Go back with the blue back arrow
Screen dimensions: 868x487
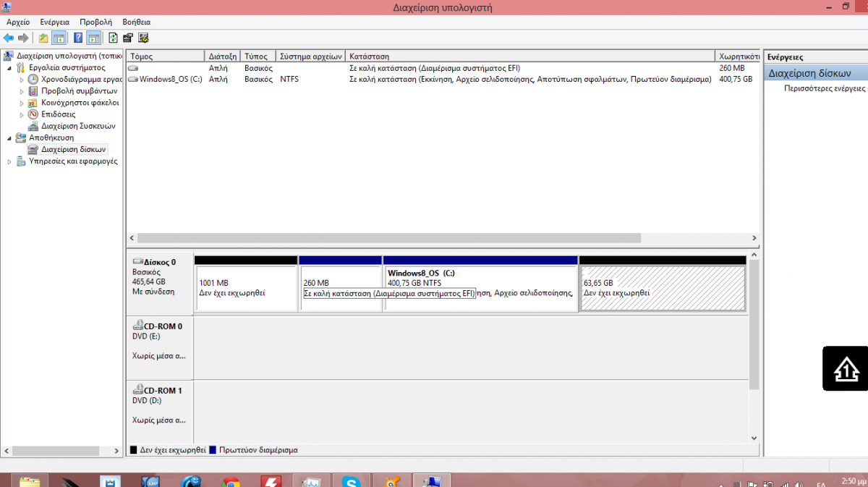[9, 38]
